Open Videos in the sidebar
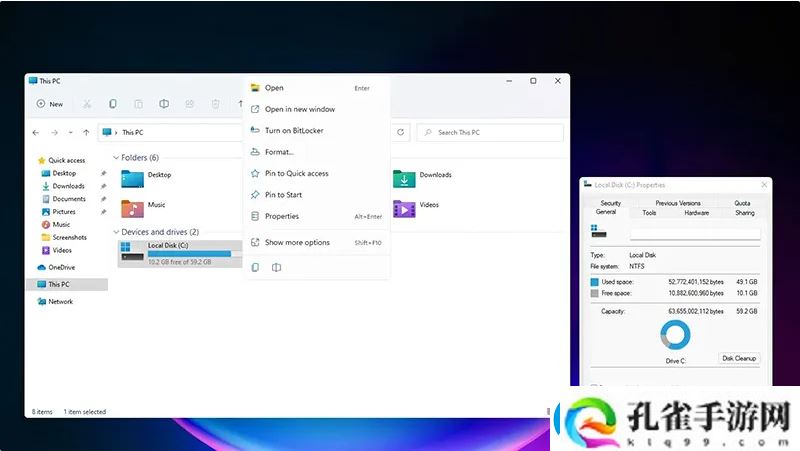 point(57,250)
